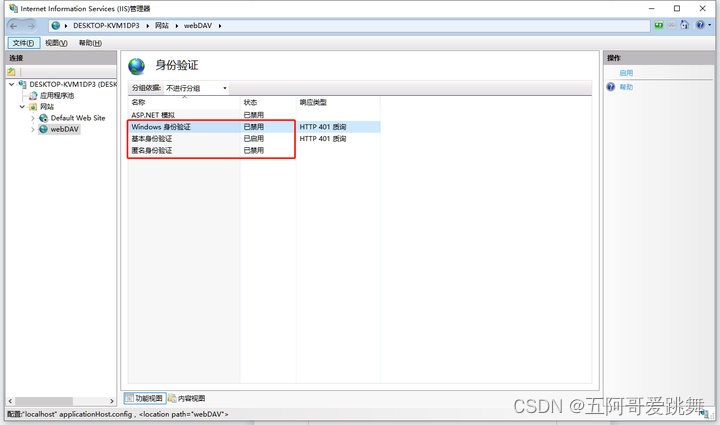Open the 视图(V) menu

pos(56,43)
